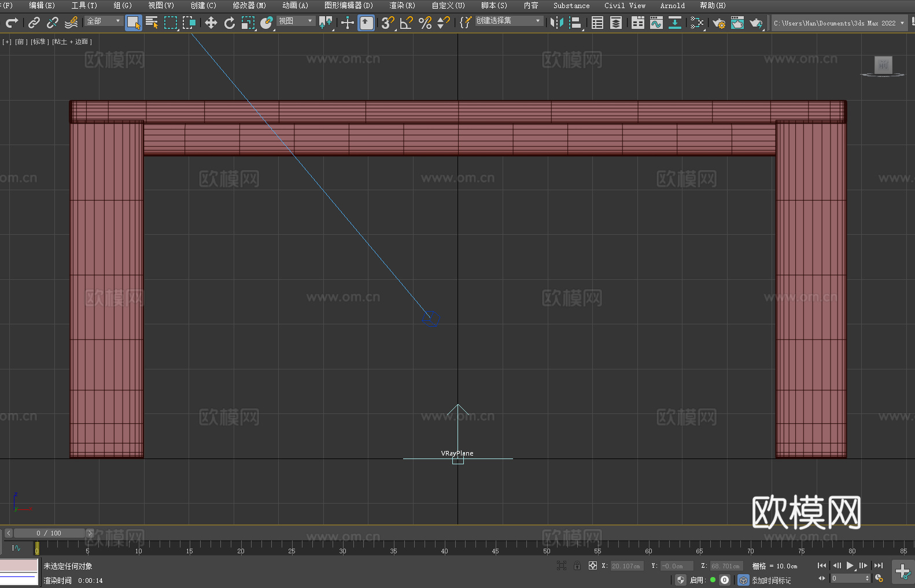Viewport: 915px width, 588px height.
Task: Click the Selection Lock padlock toggle
Action: point(577,565)
